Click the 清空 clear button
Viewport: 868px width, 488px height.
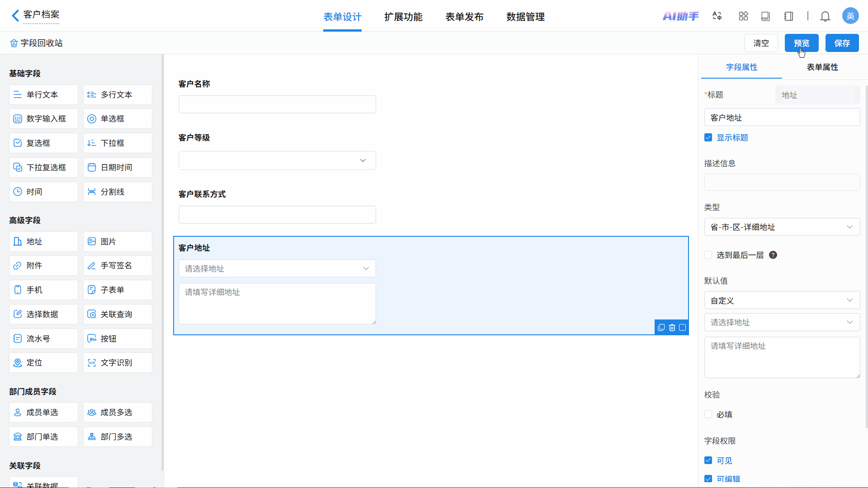point(761,43)
